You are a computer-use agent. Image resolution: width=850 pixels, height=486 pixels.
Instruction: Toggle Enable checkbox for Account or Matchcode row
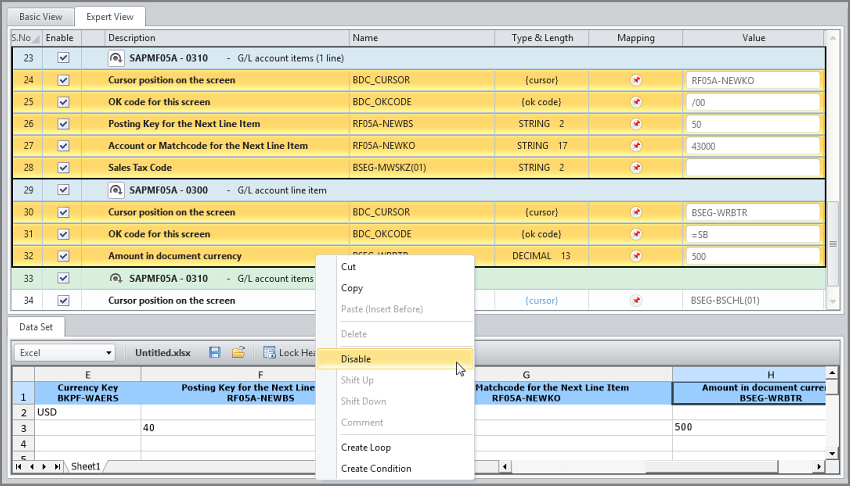pyautogui.click(x=63, y=146)
